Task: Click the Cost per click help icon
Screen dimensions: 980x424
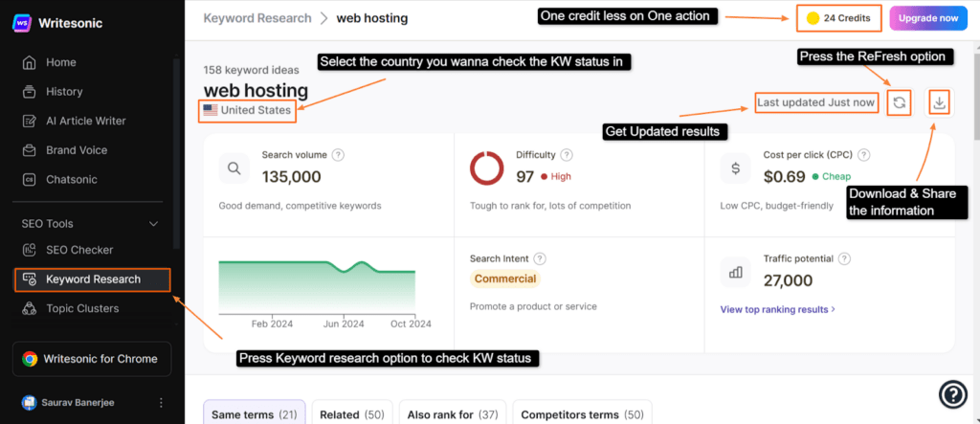Action: tap(864, 154)
